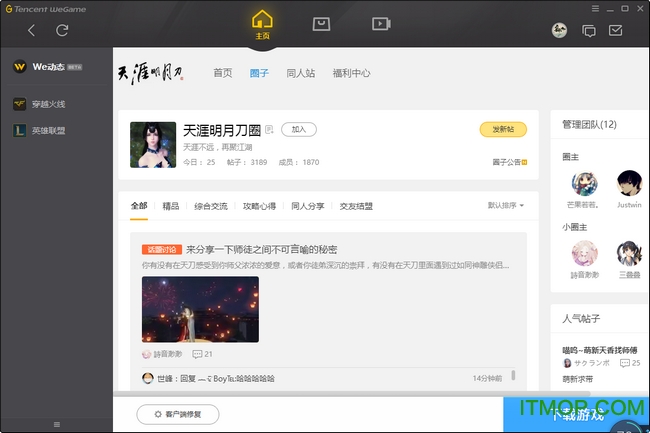Screen dimensions: 650x433
Task: Click the comment list vertical scrollbar
Action: click(513, 375)
